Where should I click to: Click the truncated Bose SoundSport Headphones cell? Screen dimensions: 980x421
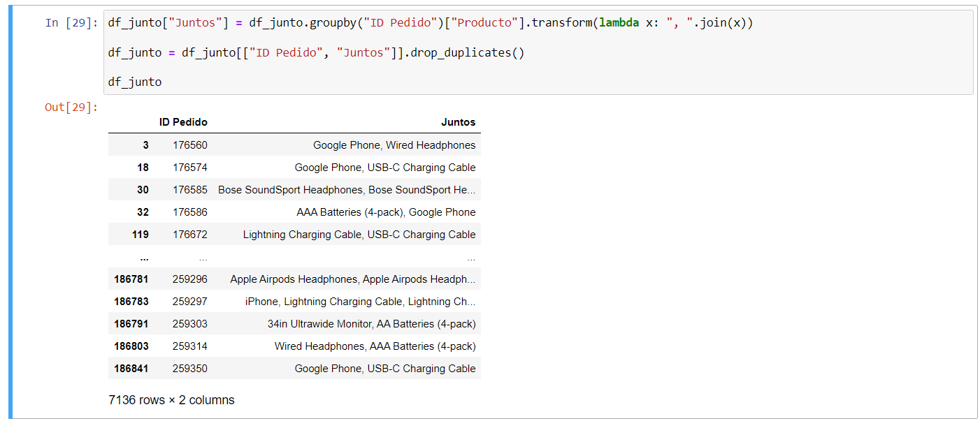pyautogui.click(x=347, y=190)
